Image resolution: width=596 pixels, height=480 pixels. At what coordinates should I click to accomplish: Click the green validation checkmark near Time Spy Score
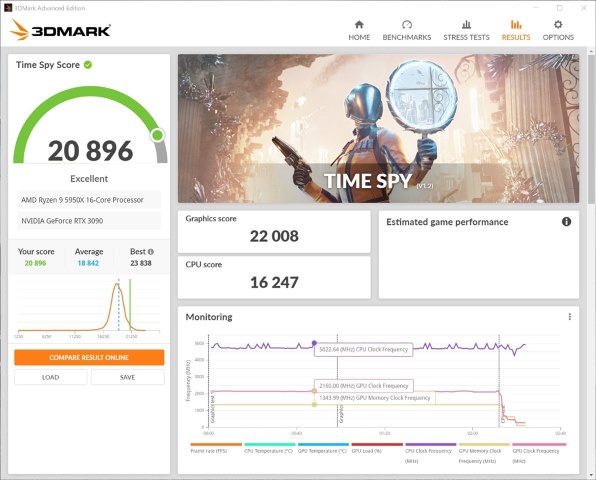[x=88, y=65]
